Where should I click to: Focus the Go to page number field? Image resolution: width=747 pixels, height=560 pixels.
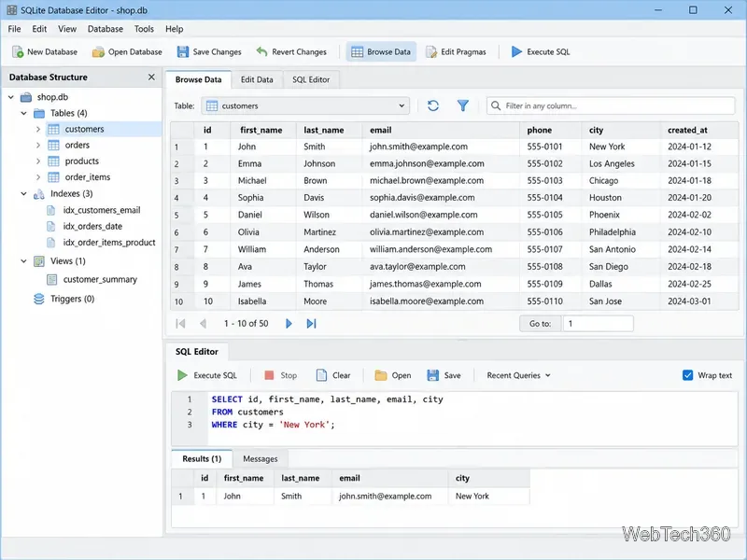[598, 324]
